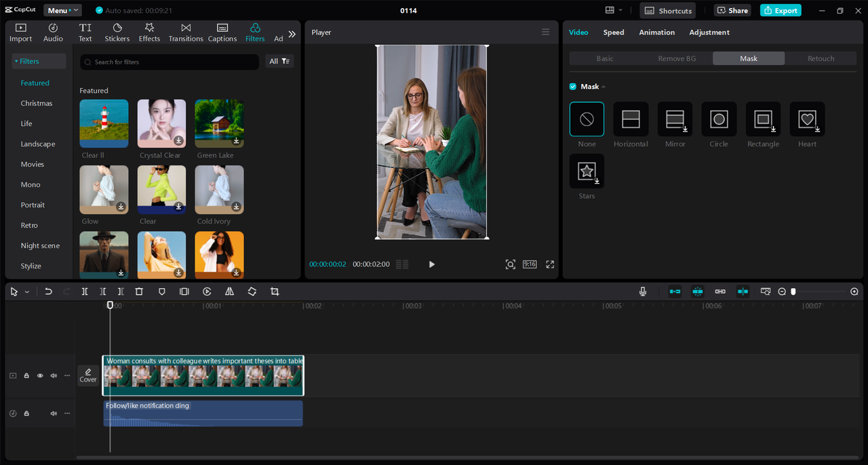
Task: Click the Undo arrow
Action: click(48, 291)
